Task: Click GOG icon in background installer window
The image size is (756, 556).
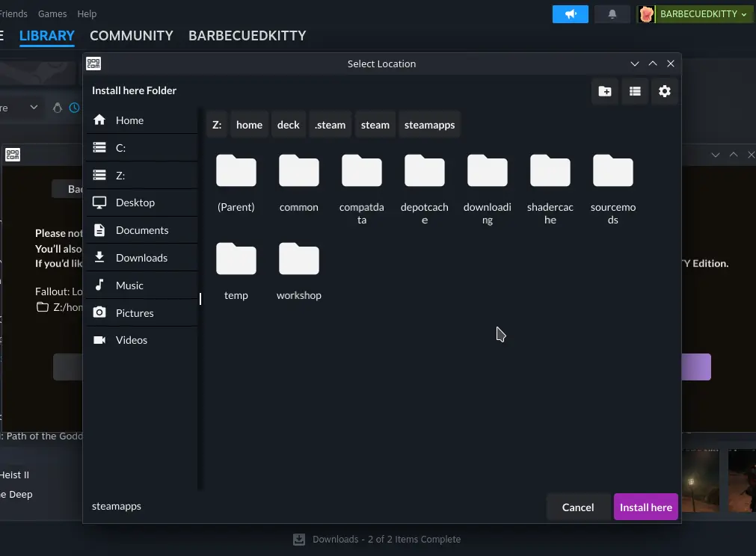Action: [13, 155]
